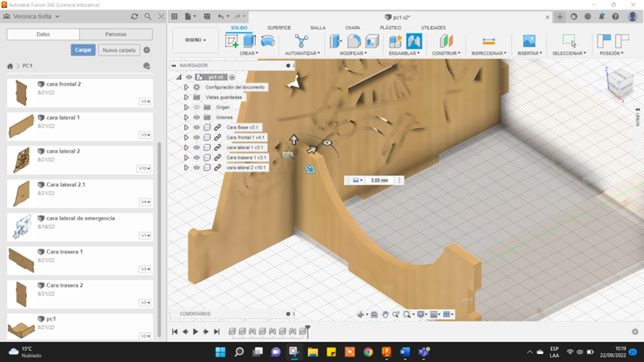Open Display Settings in navigation bar
Image resolution: width=644 pixels, height=362 pixels.
point(422,314)
